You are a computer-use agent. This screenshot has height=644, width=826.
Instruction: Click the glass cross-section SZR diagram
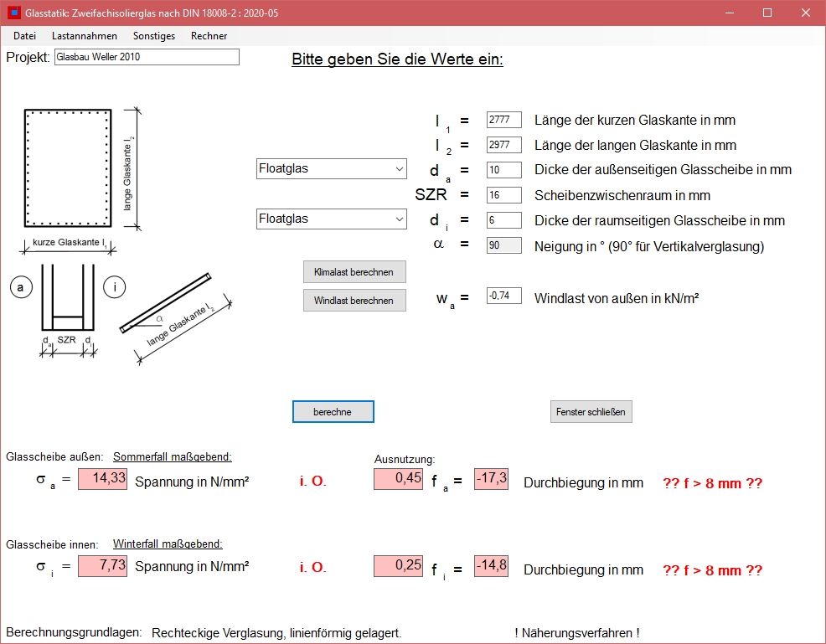[x=68, y=311]
